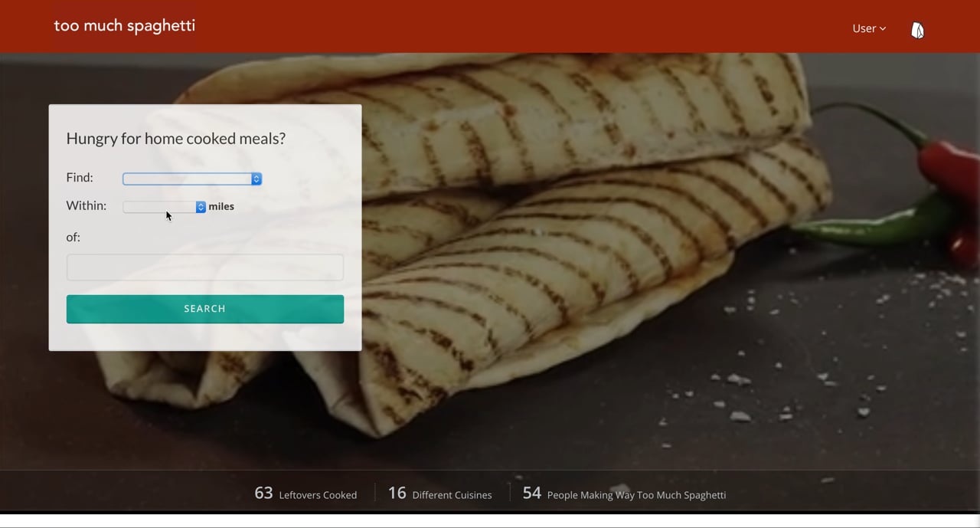This screenshot has width=980, height=528.
Task: Open the Find meal type dropdown
Action: 192,179
